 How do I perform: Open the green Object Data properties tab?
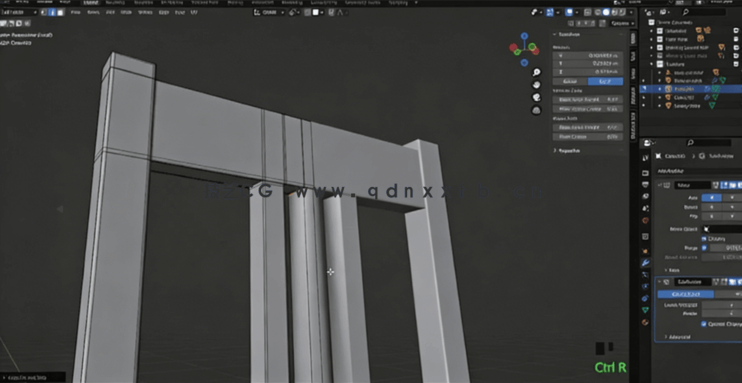point(645,310)
